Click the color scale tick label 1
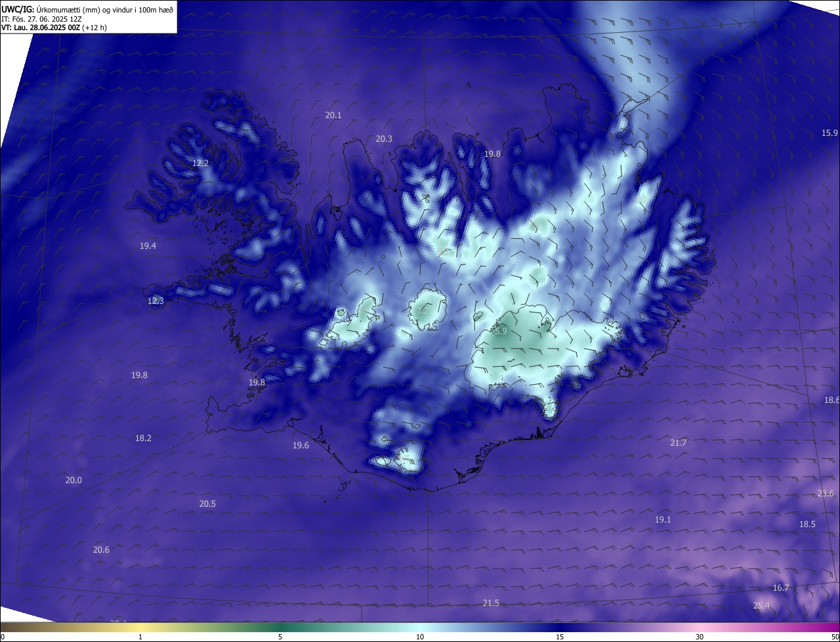This screenshot has width=840, height=642. [x=140, y=637]
